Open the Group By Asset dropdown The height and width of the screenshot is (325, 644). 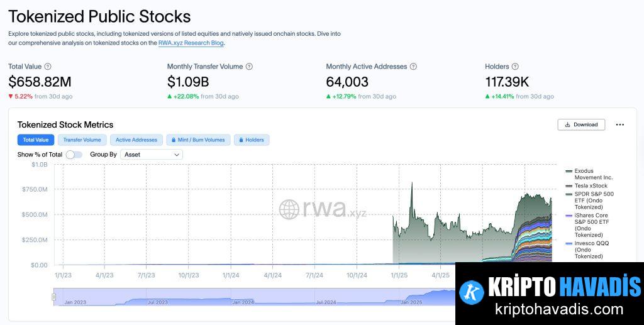coord(152,155)
